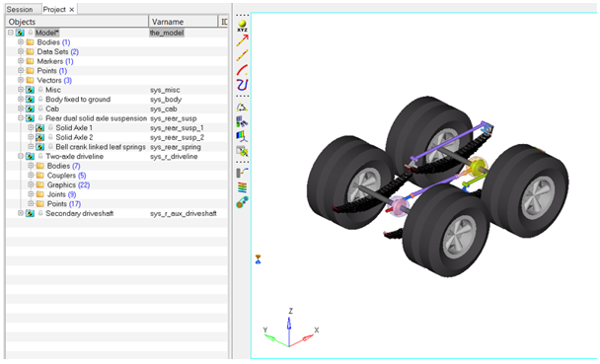Choose the red-yellow dashed line tool
Viewport: 600px width, 364px height.
click(242, 55)
